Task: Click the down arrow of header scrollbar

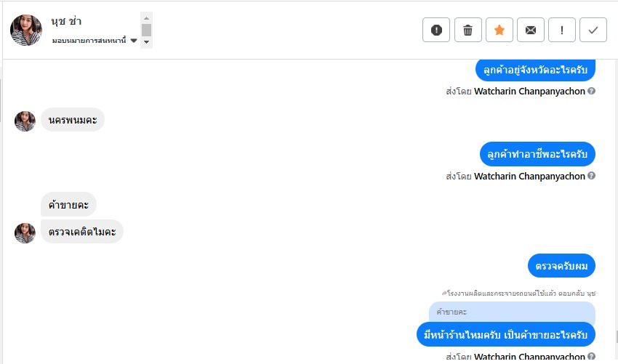Action: pyautogui.click(x=146, y=41)
